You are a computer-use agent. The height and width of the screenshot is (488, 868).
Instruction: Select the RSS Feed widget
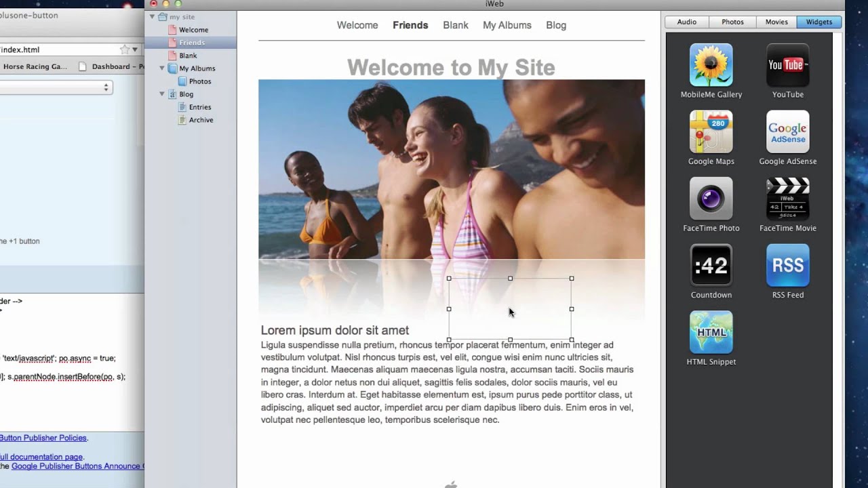tap(787, 265)
